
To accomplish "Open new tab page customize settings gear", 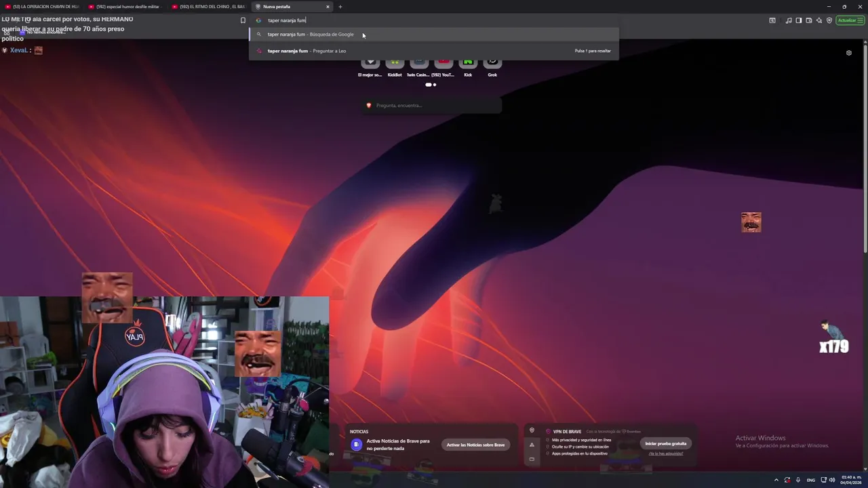I will pos(848,53).
